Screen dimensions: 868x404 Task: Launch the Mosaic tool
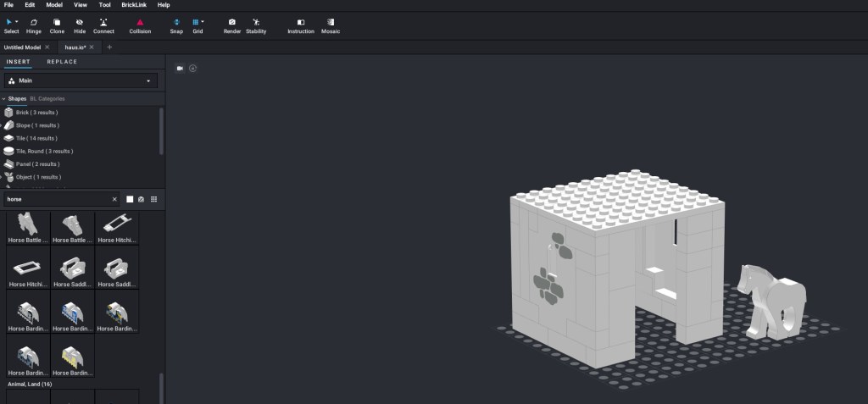pyautogui.click(x=331, y=25)
